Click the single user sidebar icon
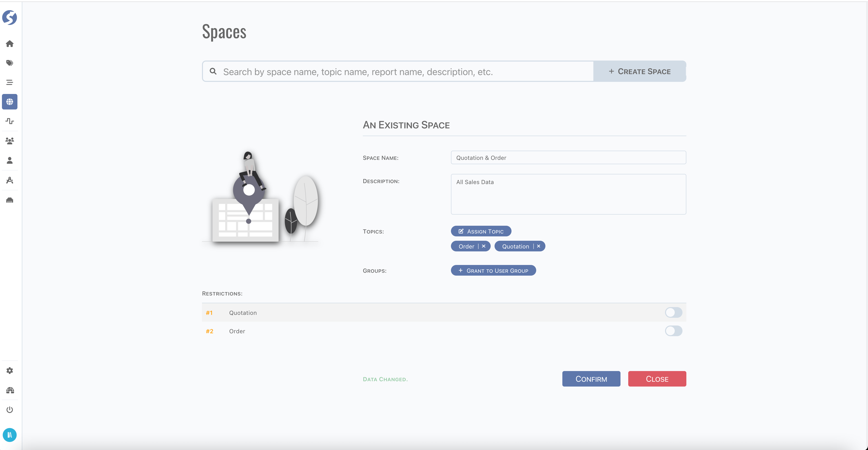Image resolution: width=868 pixels, height=450 pixels. click(9, 160)
